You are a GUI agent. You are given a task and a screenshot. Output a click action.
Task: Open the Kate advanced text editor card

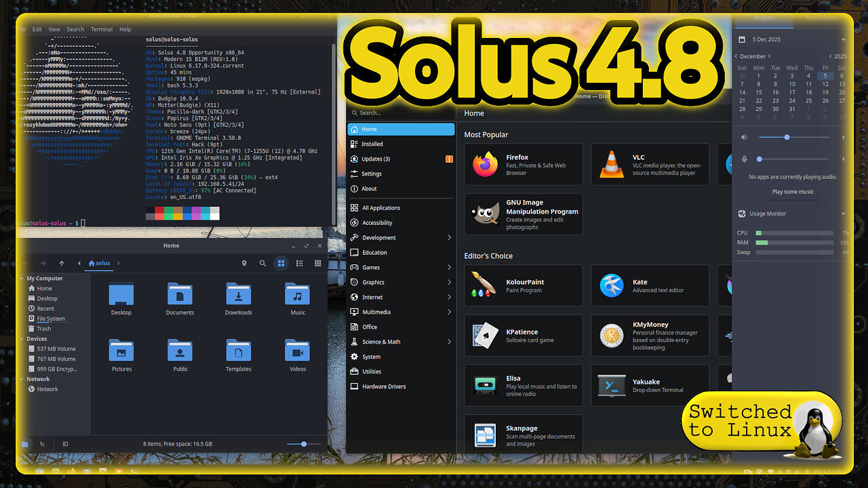coord(650,285)
